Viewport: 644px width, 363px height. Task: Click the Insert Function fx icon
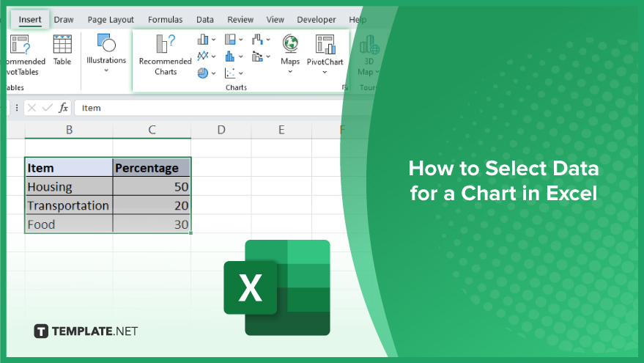coord(63,108)
